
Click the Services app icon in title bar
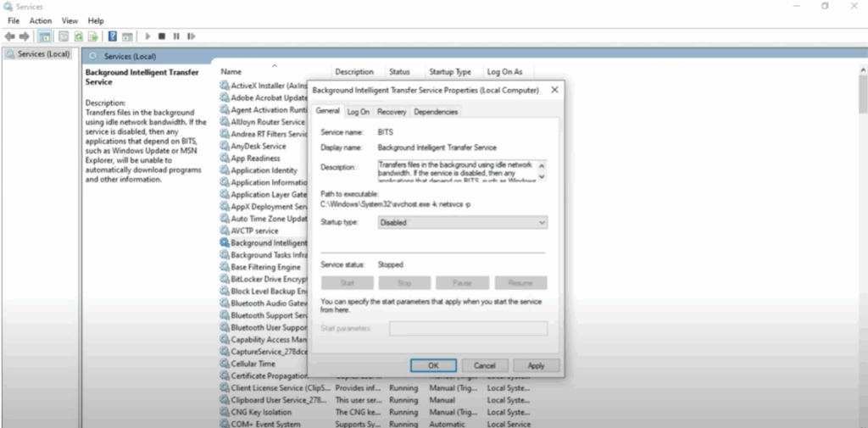coord(8,7)
